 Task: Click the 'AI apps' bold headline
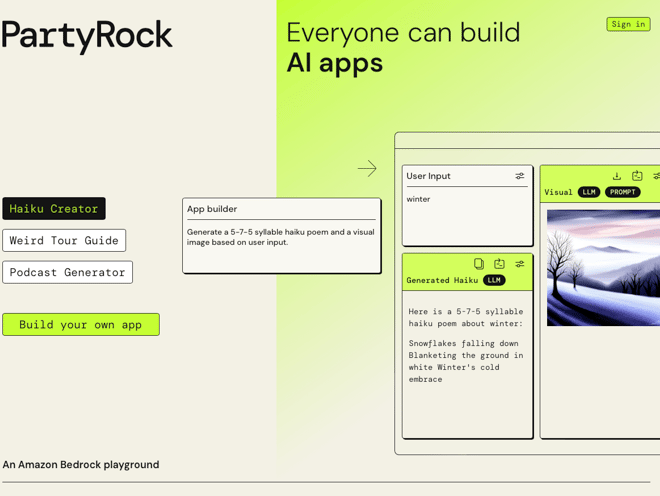pyautogui.click(x=335, y=63)
